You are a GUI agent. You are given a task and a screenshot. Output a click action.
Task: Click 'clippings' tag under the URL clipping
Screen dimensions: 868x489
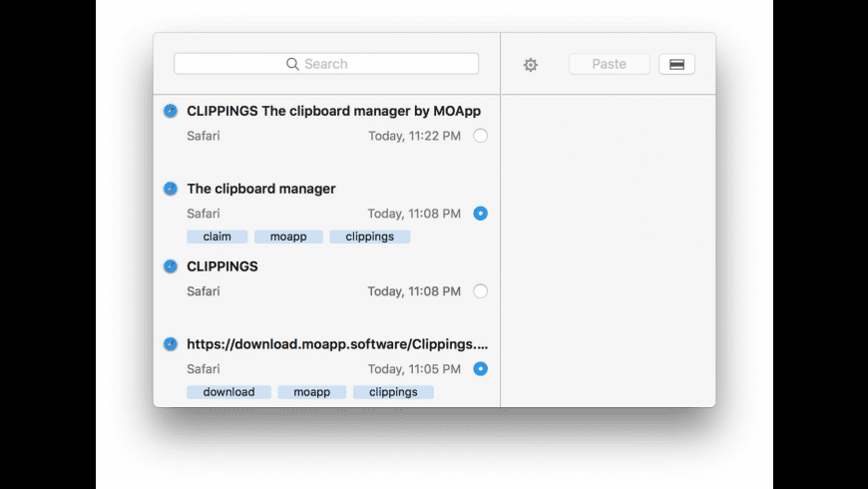point(393,392)
